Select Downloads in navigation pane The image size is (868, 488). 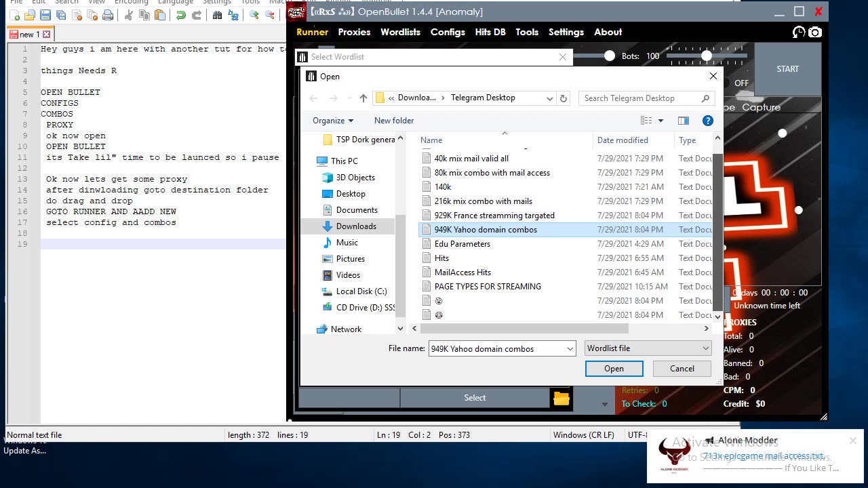(356, 226)
